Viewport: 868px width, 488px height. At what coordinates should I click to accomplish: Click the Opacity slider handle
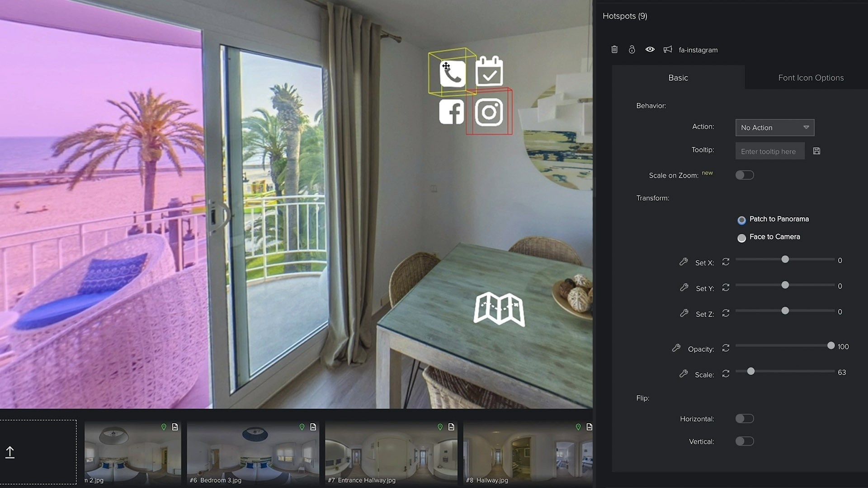(830, 346)
